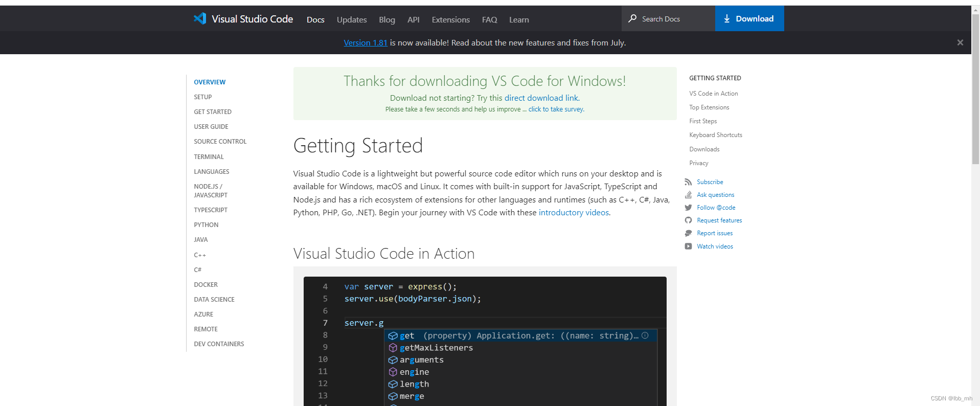The image size is (980, 406).
Task: Click the direct download link
Action: coord(541,98)
